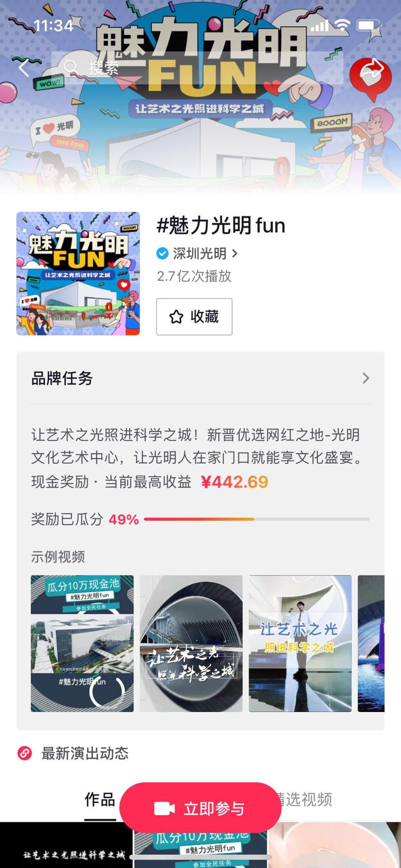Tap the star icon on 收藏

point(176,317)
